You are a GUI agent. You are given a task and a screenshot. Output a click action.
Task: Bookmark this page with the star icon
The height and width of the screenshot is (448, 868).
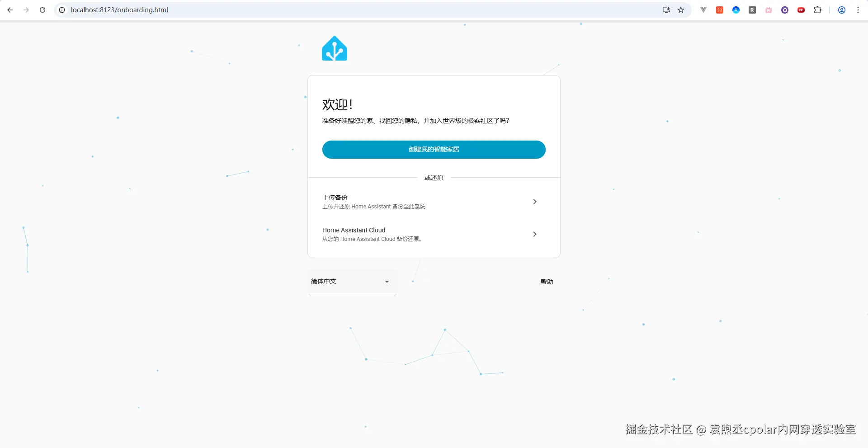tap(681, 10)
